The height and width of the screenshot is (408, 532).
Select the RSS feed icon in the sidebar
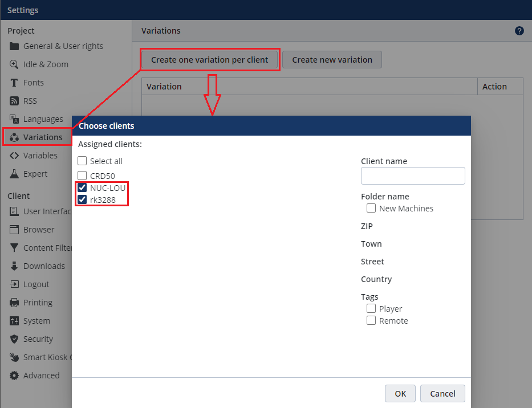tap(13, 101)
